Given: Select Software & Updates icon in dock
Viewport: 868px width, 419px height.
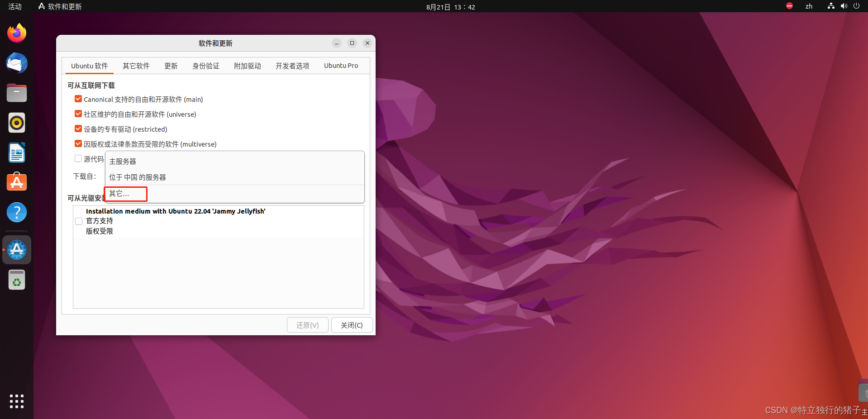Looking at the screenshot, I should 17,250.
